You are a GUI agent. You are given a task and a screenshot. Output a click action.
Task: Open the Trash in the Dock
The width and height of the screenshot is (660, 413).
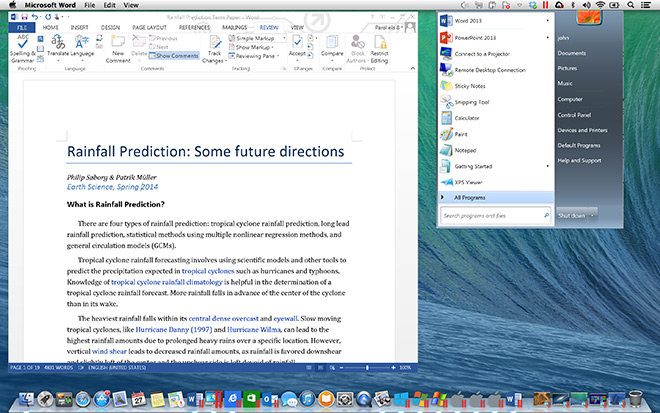click(635, 398)
